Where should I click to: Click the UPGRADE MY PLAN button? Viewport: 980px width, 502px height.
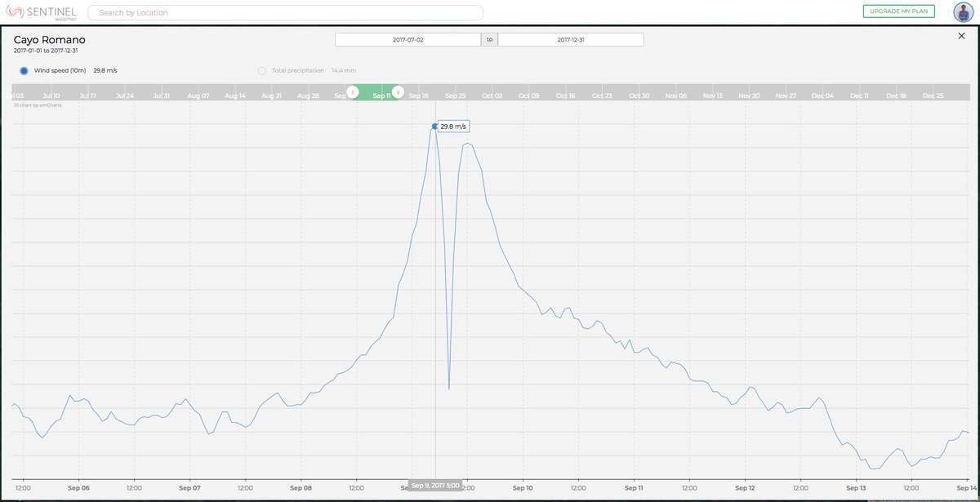(899, 11)
